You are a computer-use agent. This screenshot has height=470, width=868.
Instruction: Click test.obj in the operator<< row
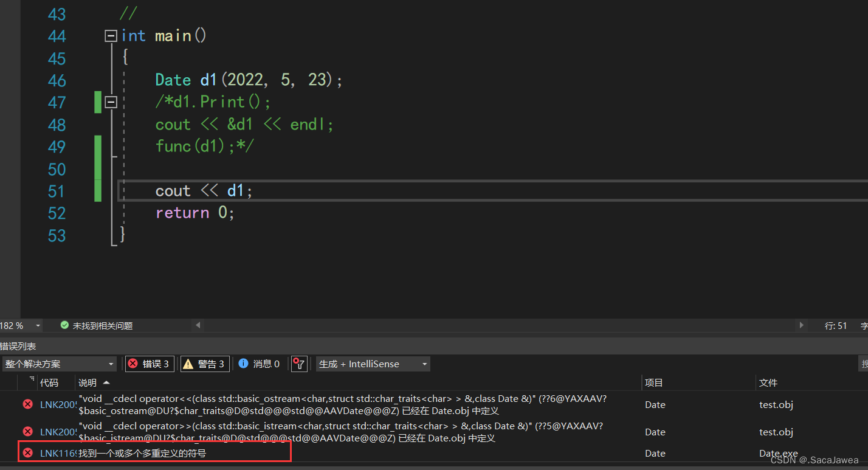coord(776,405)
